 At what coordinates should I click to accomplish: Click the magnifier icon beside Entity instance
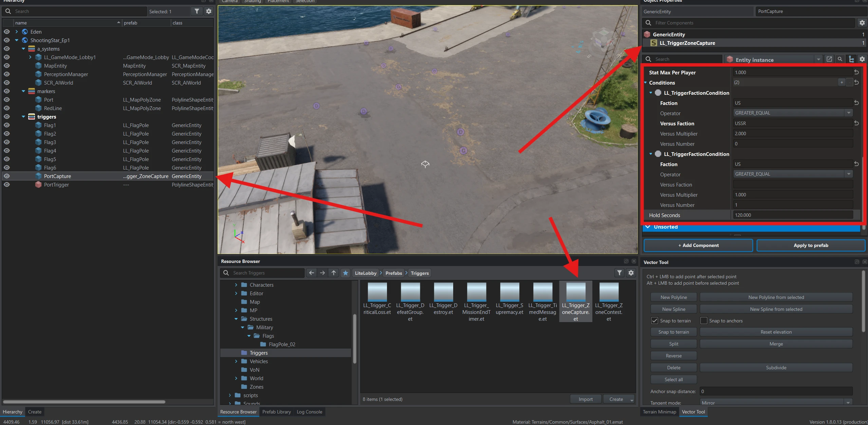point(840,59)
